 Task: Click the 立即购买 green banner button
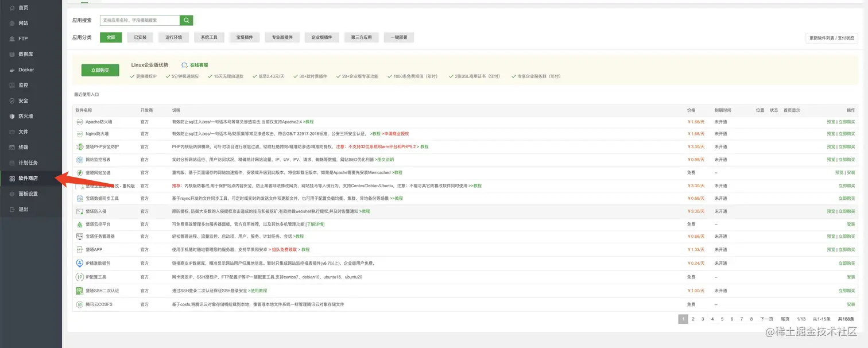[100, 70]
